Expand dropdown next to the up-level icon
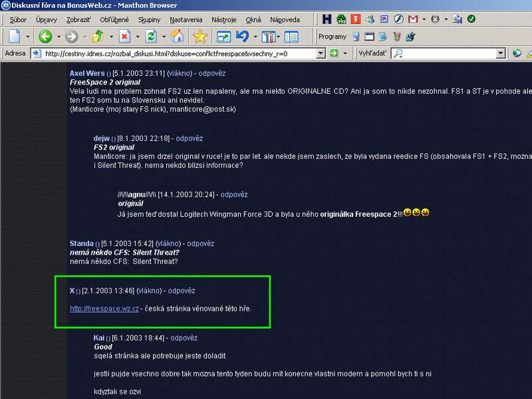 (111, 37)
